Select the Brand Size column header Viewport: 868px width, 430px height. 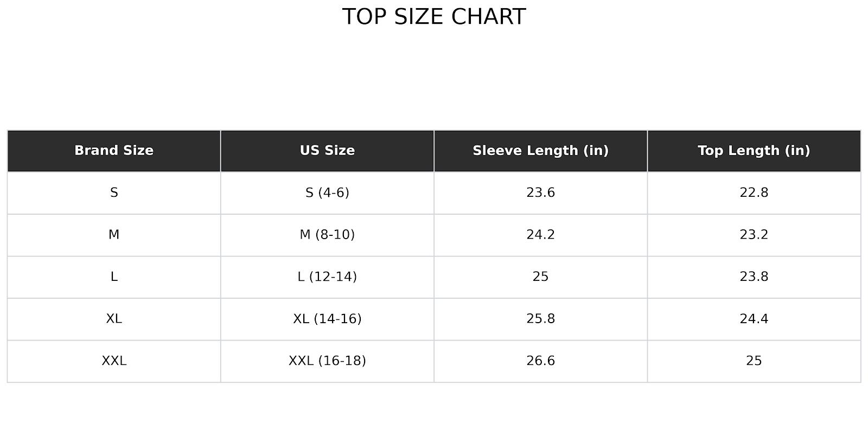pyautogui.click(x=114, y=151)
